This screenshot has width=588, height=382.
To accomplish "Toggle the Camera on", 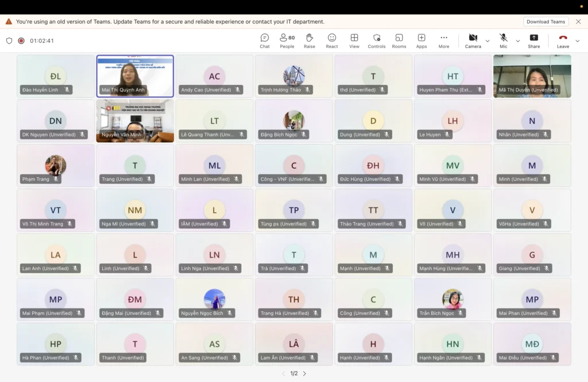I will point(473,41).
